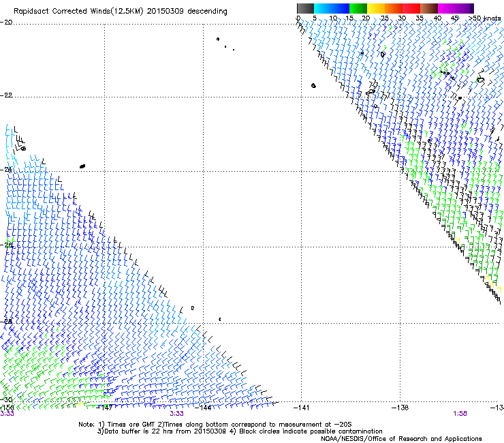Click the title 'Rapidscat Corrected Winds(12.5KM) 20150309 descending'
The height and width of the screenshot is (443, 504).
(121, 12)
